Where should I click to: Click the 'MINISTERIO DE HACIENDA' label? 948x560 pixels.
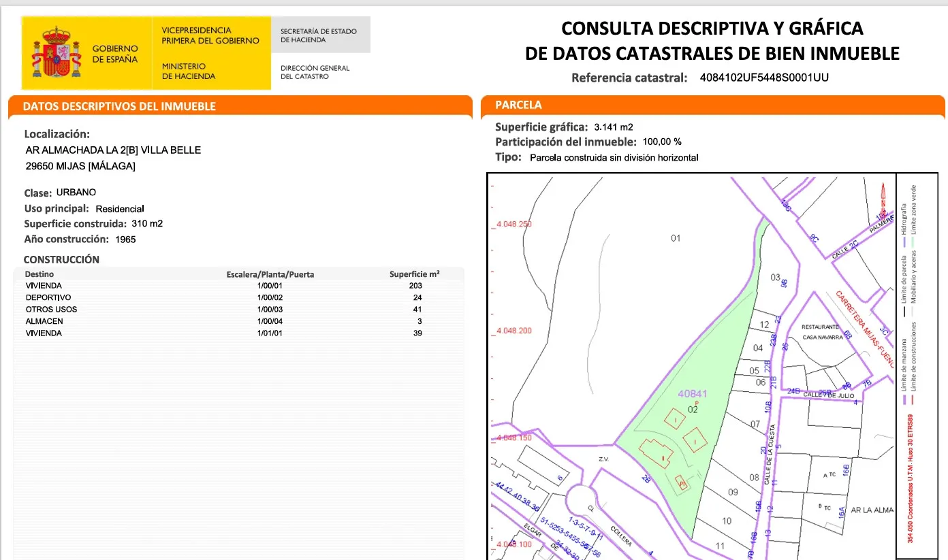tap(189, 71)
